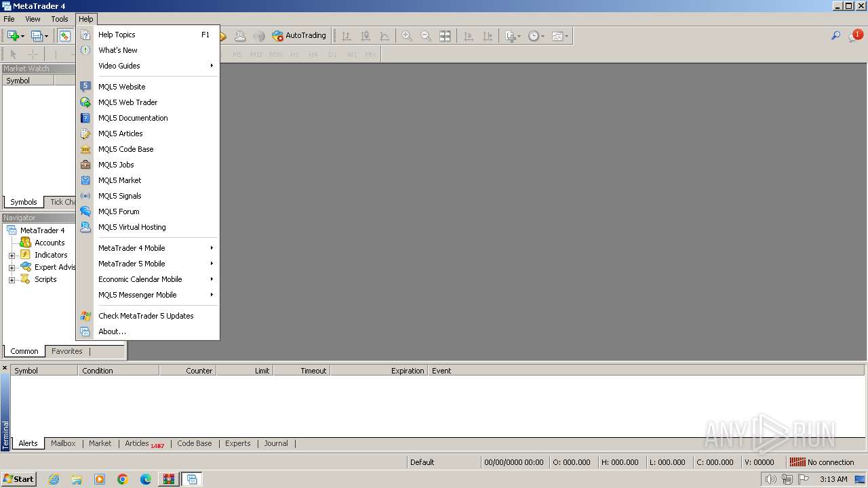Open the New Chart toolbar button
This screenshot has height=488, width=868.
click(x=13, y=36)
